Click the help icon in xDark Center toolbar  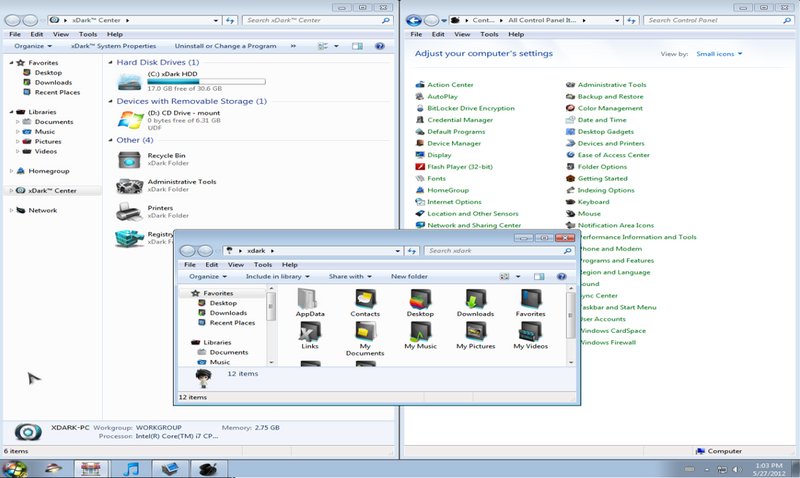[380, 46]
